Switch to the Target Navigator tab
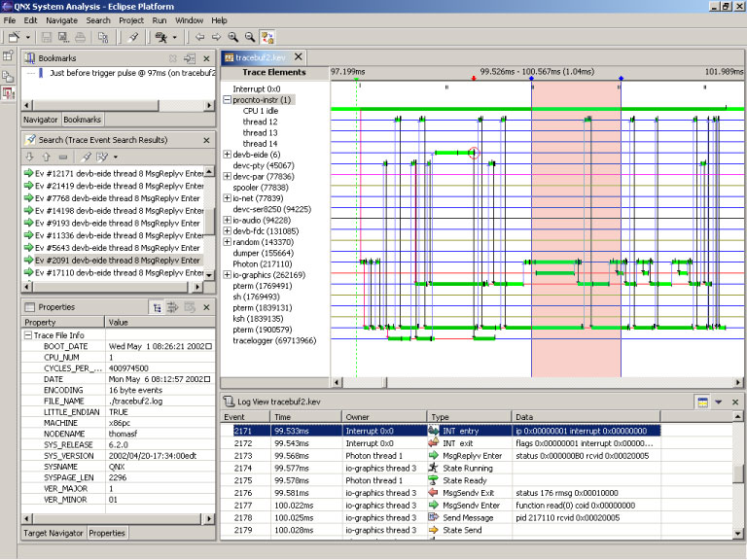This screenshot has width=747, height=560. click(x=53, y=533)
